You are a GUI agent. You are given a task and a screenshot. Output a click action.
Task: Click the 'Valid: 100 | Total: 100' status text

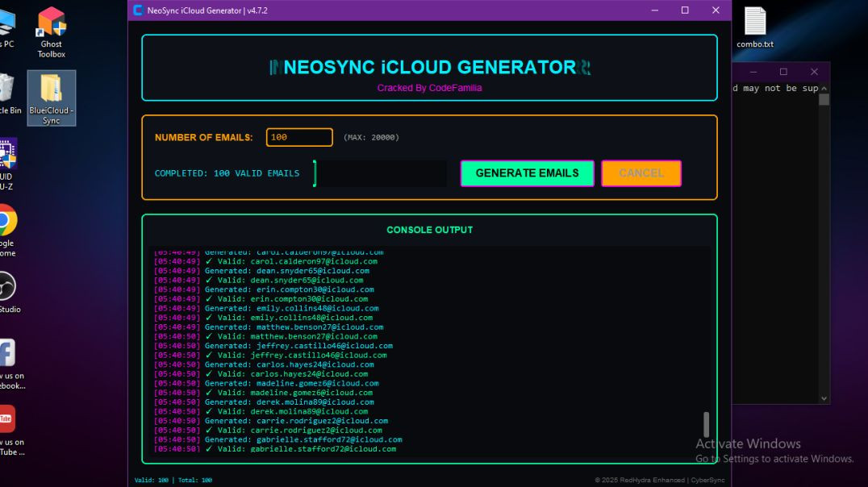click(x=173, y=480)
